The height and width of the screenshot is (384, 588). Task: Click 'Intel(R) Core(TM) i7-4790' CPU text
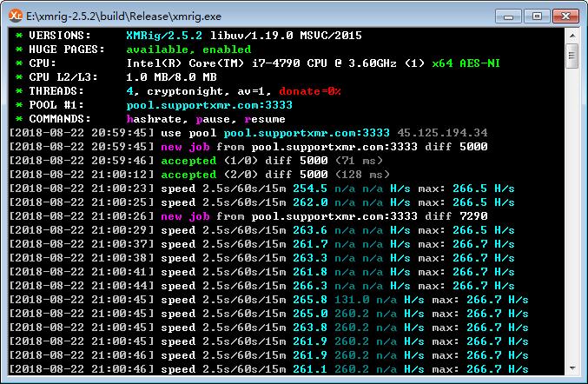(x=213, y=63)
